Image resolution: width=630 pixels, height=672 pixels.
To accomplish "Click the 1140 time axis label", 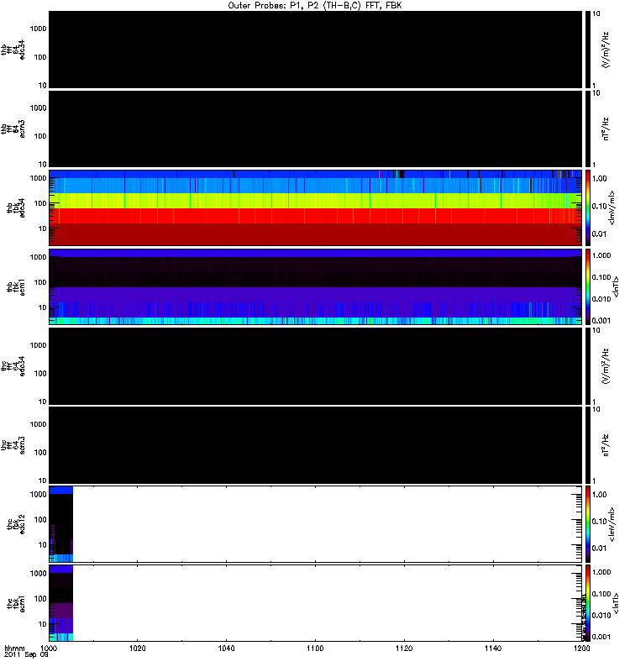I will tap(493, 648).
